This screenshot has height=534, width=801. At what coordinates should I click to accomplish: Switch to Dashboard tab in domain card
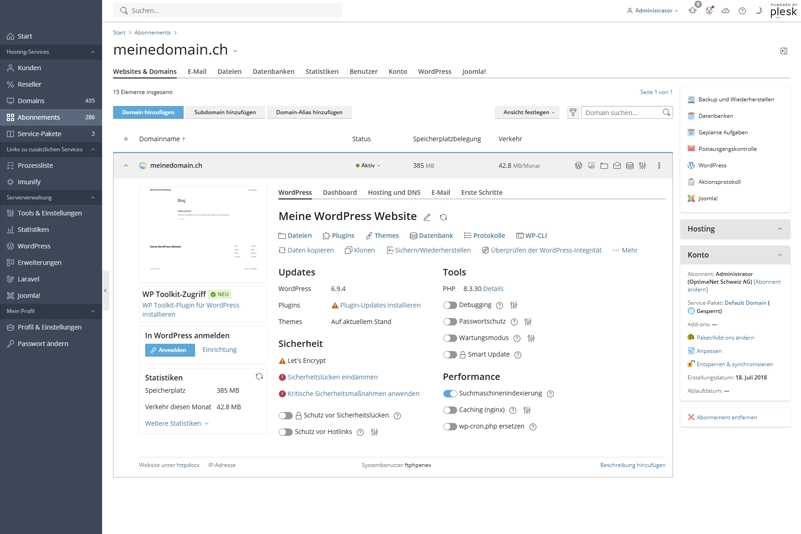[x=340, y=193]
